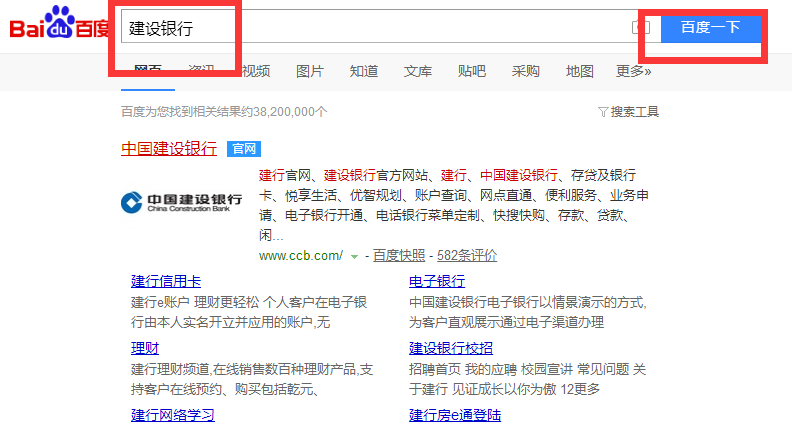
Task: Click the blue 官网 badge
Action: (243, 149)
